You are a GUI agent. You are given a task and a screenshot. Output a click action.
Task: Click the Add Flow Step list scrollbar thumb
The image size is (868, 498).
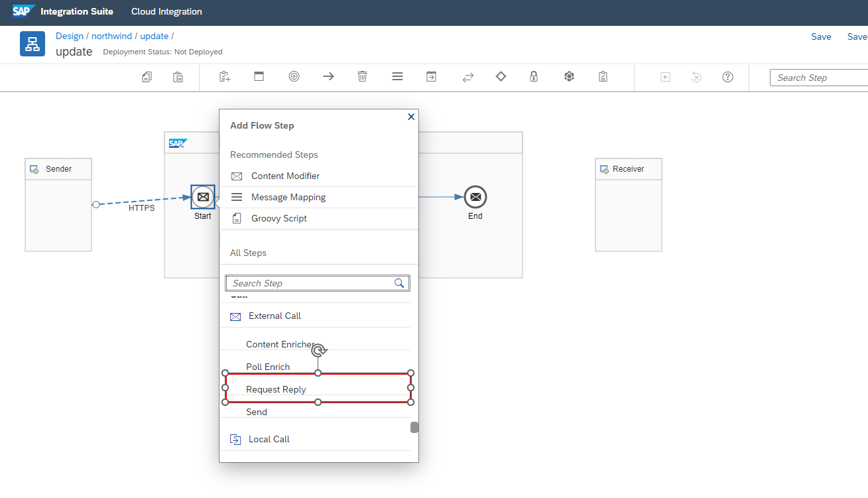pyautogui.click(x=414, y=427)
